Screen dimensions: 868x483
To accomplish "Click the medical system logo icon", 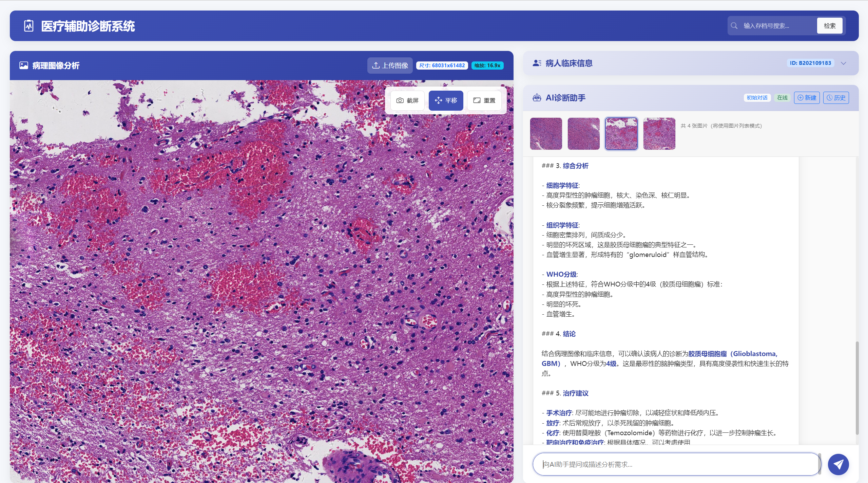I will [29, 26].
